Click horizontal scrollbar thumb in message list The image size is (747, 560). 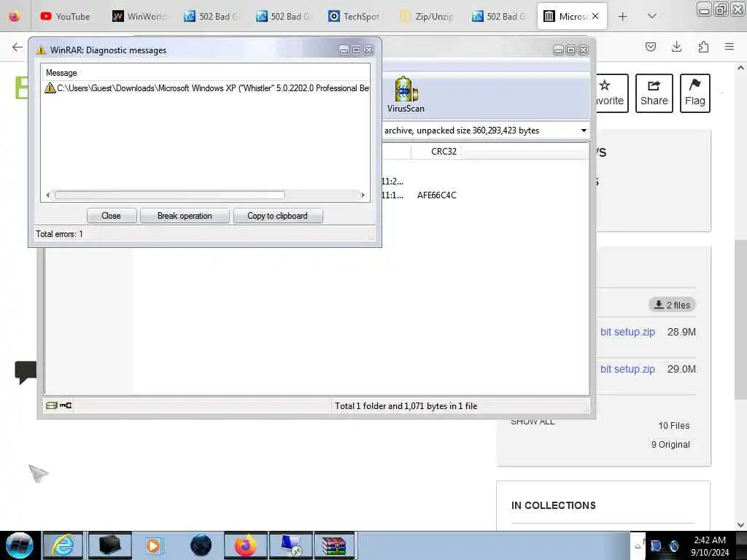169,195
